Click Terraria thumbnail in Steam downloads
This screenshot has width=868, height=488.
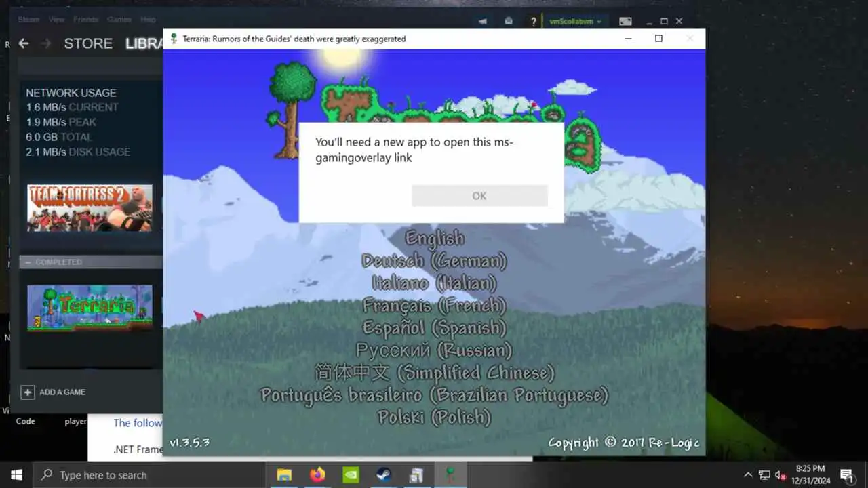(x=90, y=308)
